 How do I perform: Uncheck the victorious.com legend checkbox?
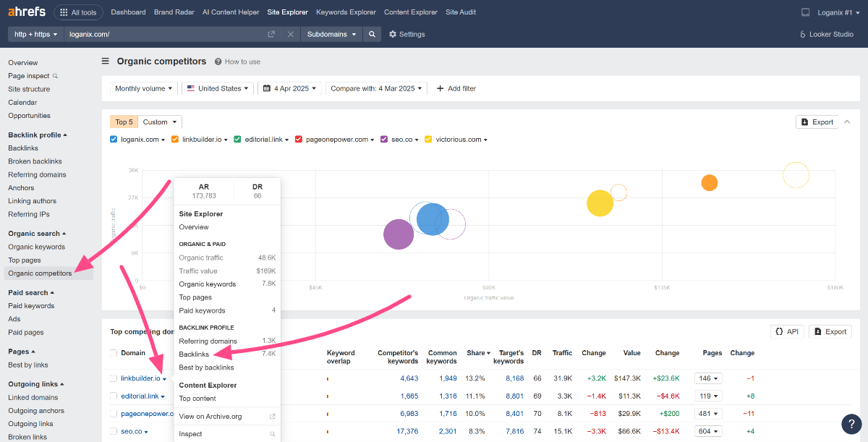428,140
